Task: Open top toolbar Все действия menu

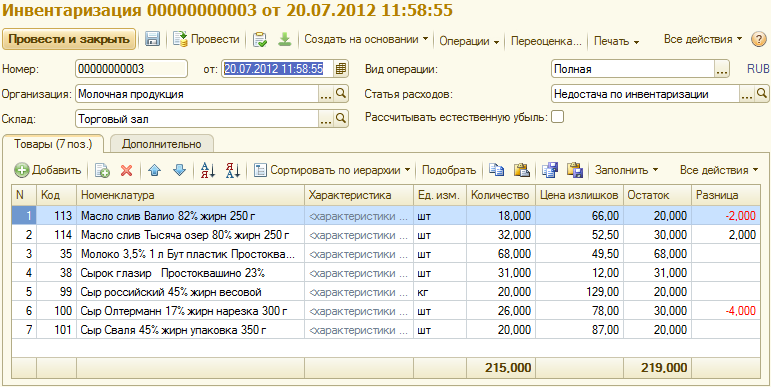Action: pos(703,39)
